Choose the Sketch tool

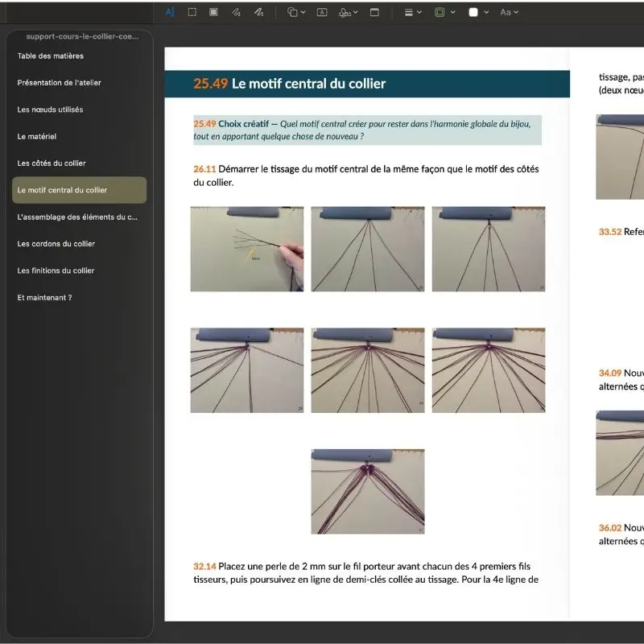coord(236,12)
